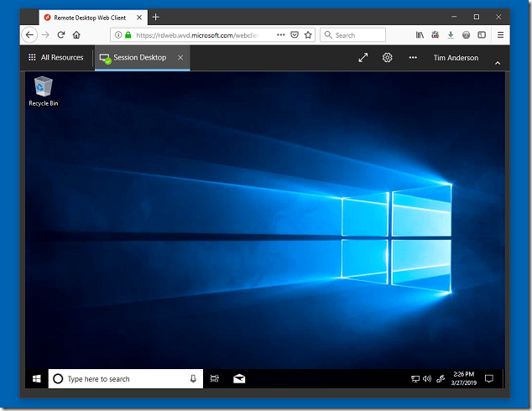Image resolution: width=532 pixels, height=411 pixels.
Task: Open Task View on the remote taskbar
Action: point(215,379)
